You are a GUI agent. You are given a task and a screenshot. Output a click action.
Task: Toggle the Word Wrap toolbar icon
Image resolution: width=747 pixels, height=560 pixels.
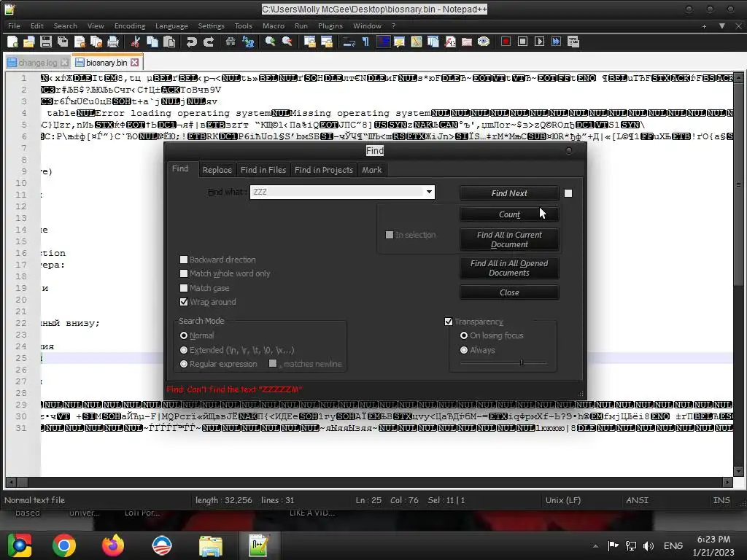click(349, 42)
